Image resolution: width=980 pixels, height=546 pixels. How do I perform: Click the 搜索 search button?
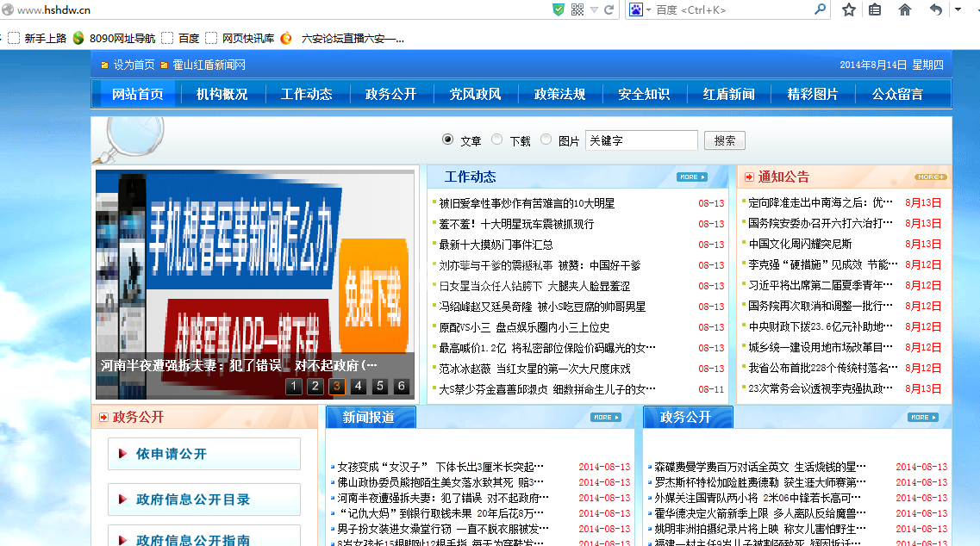coord(724,140)
